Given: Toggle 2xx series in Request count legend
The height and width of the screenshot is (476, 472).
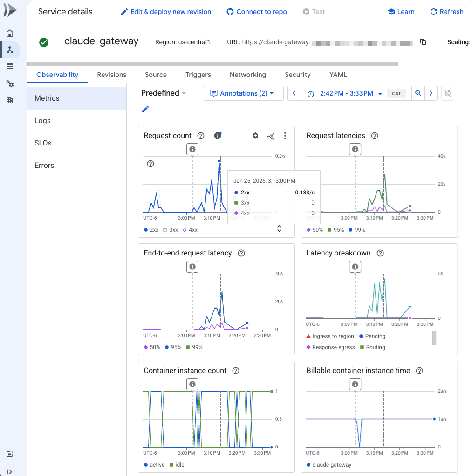Looking at the screenshot, I should coord(151,230).
